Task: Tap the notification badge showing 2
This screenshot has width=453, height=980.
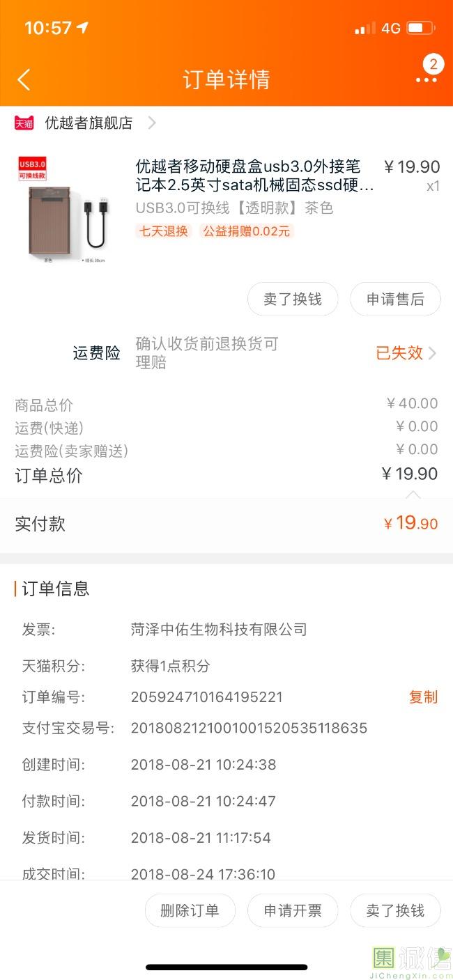Action: coord(433,65)
